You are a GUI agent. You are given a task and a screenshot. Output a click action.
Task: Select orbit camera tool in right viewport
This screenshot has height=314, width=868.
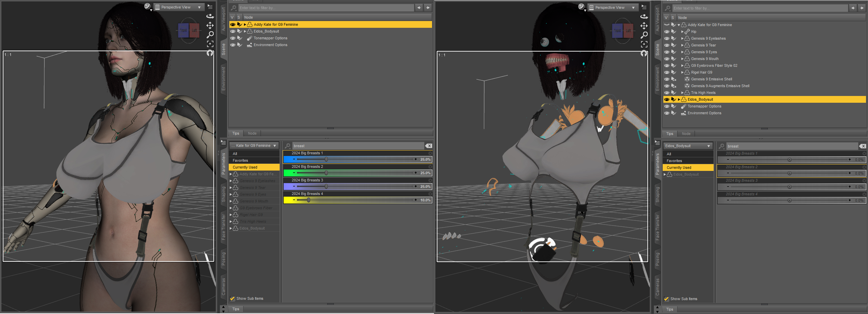tap(644, 16)
